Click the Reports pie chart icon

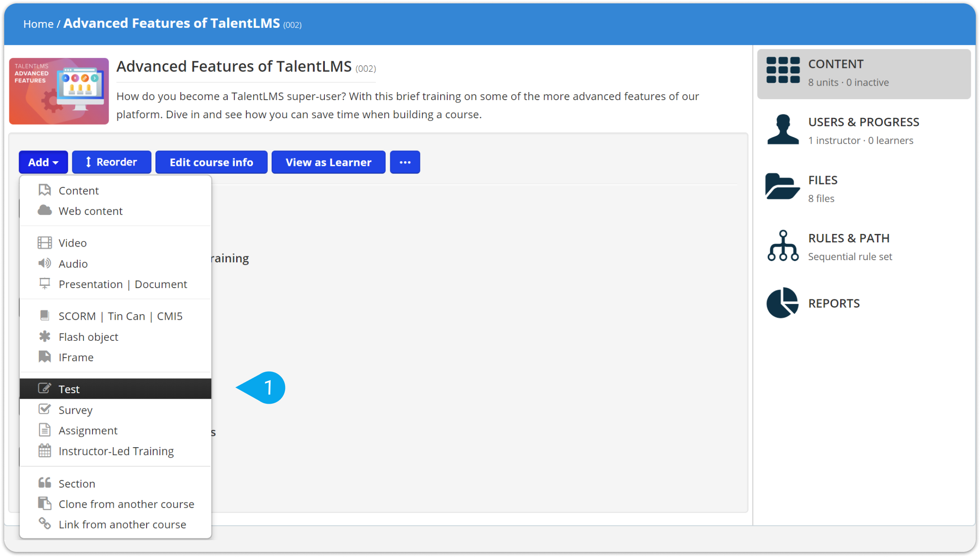tap(782, 303)
